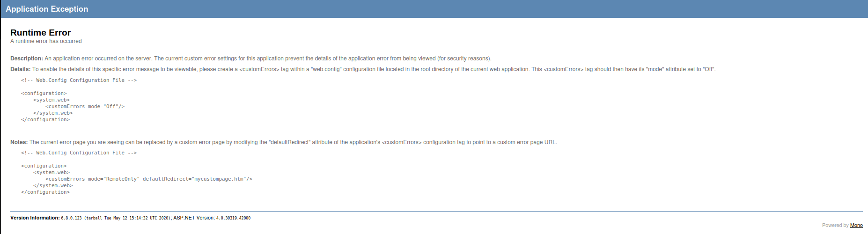
Task: Click the "Notes:" label
Action: coord(19,142)
